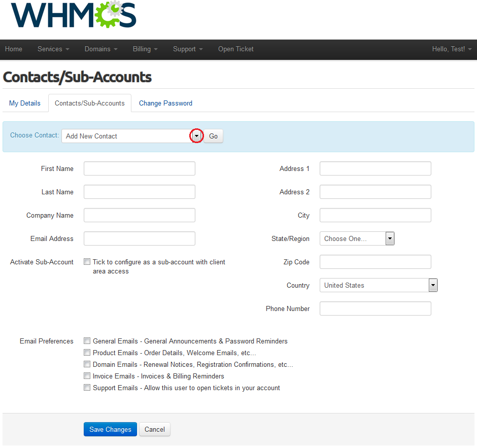Click the Choose Contact label
Viewport: 477px width, 448px height.
[x=35, y=135]
